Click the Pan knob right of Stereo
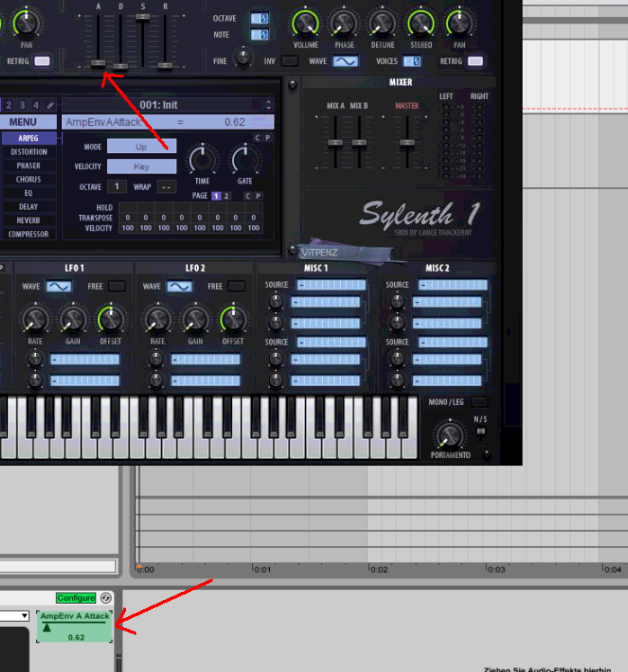This screenshot has width=628, height=672. (459, 23)
